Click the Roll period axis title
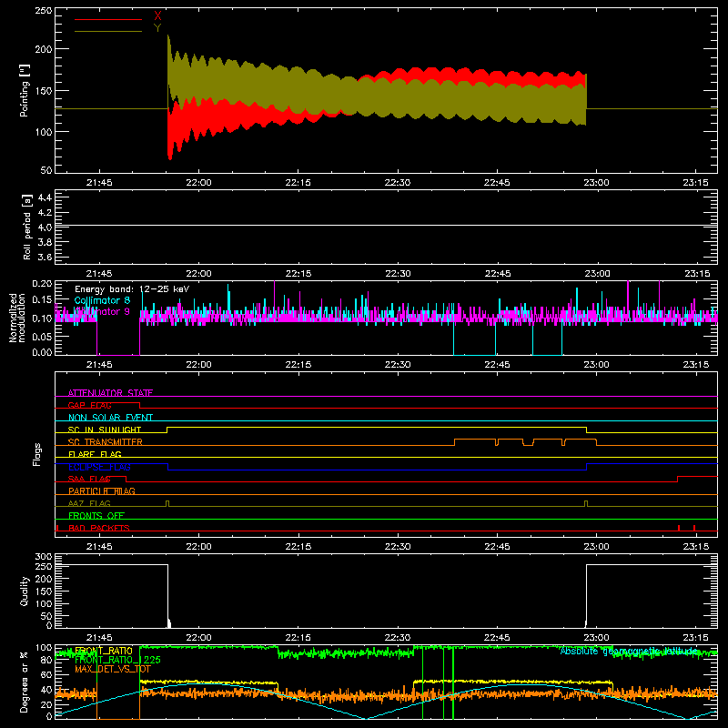 click(27, 227)
